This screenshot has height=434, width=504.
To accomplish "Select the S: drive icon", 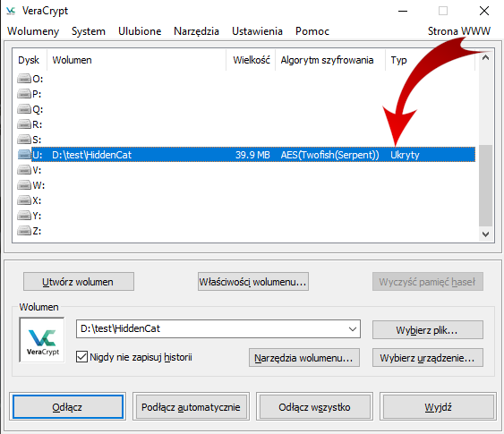I will [x=24, y=140].
